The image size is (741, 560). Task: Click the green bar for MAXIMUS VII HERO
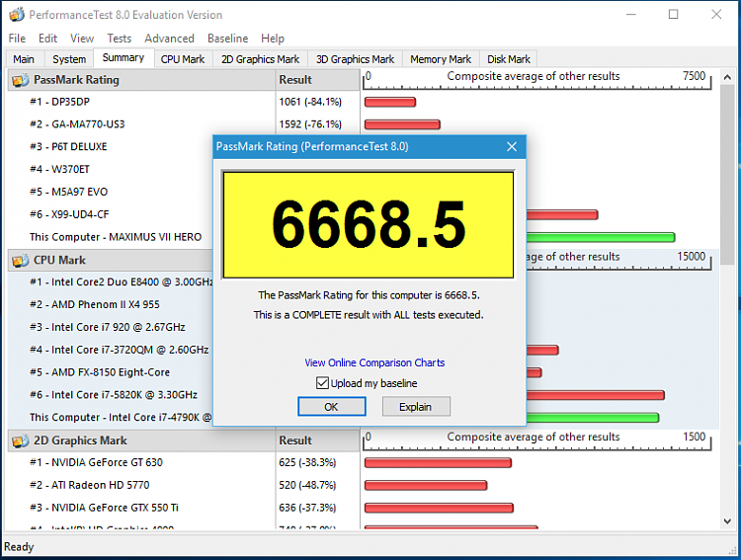tap(601, 237)
